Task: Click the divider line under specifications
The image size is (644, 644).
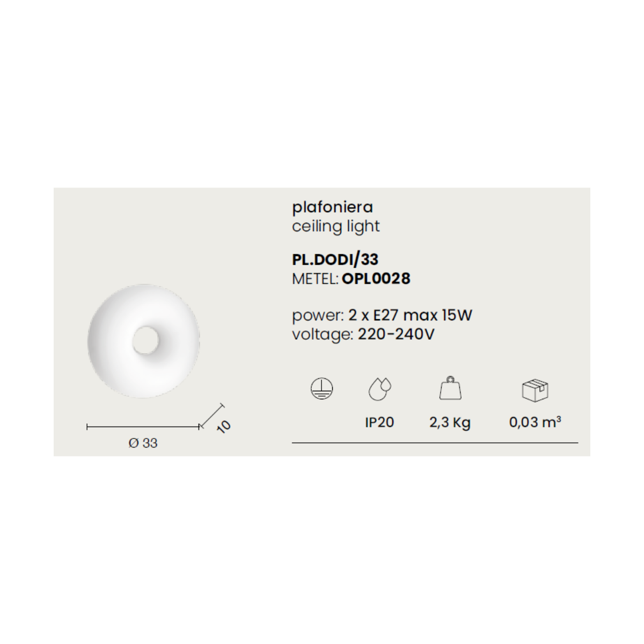Action: click(435, 443)
